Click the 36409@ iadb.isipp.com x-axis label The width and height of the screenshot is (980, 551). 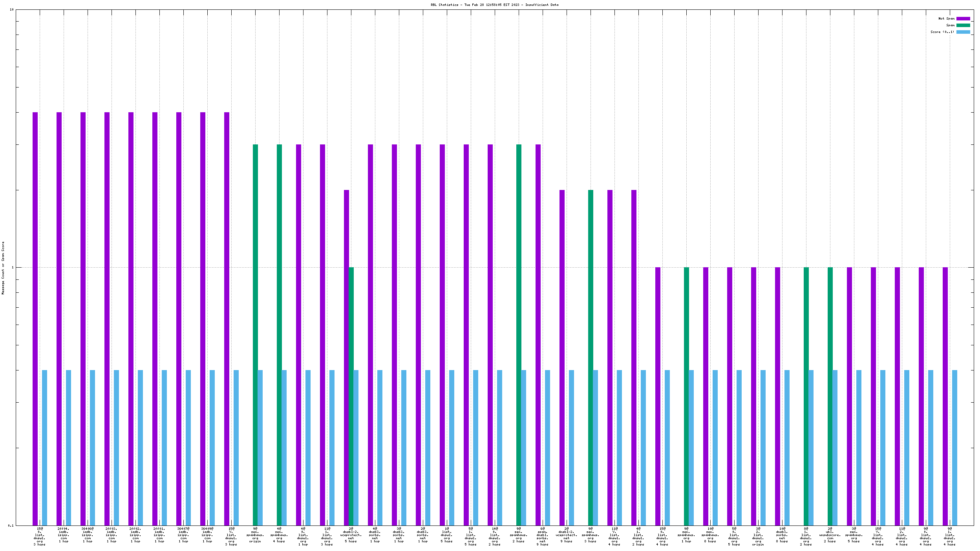tap(207, 535)
